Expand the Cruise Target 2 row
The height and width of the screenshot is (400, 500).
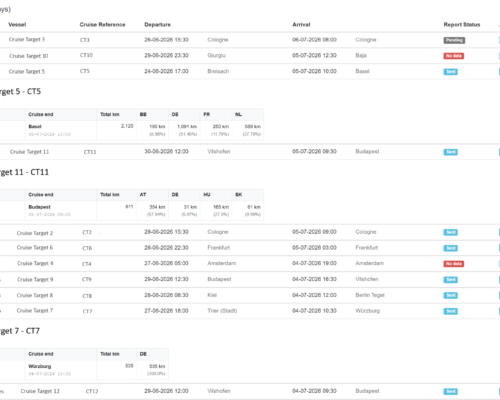point(250,232)
